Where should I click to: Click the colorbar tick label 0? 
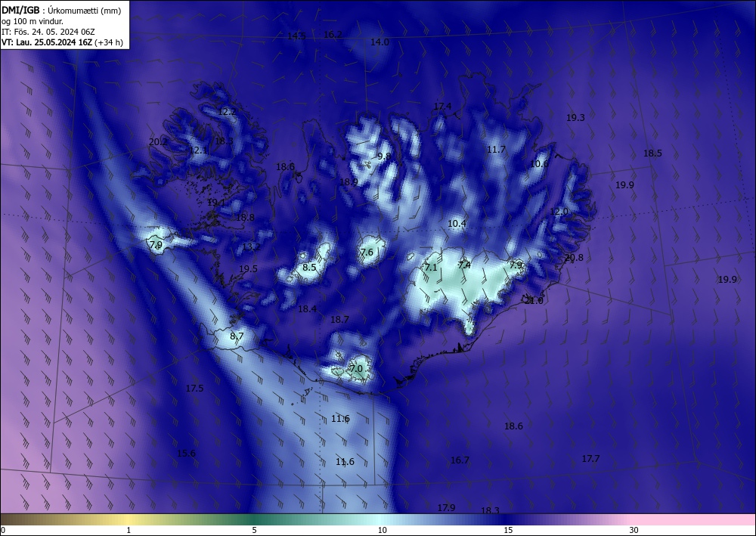click(x=3, y=531)
